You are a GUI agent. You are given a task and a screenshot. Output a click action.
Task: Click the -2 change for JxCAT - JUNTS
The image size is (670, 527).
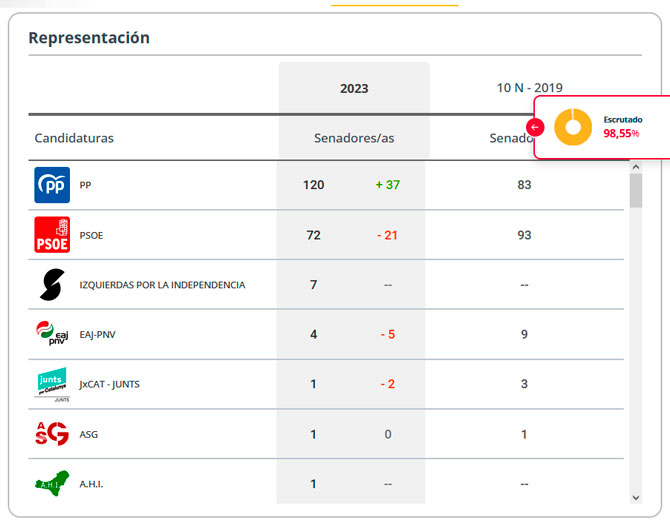pyautogui.click(x=388, y=384)
